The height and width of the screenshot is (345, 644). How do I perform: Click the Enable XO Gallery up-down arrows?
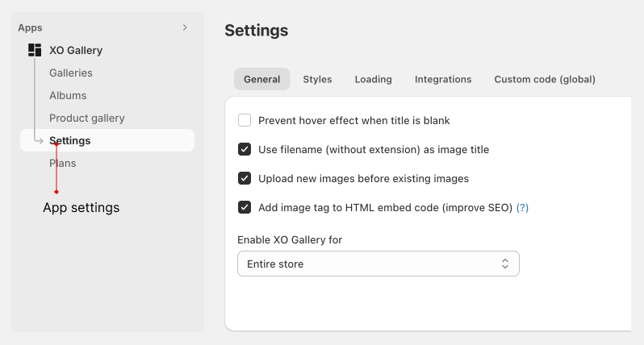click(x=504, y=264)
